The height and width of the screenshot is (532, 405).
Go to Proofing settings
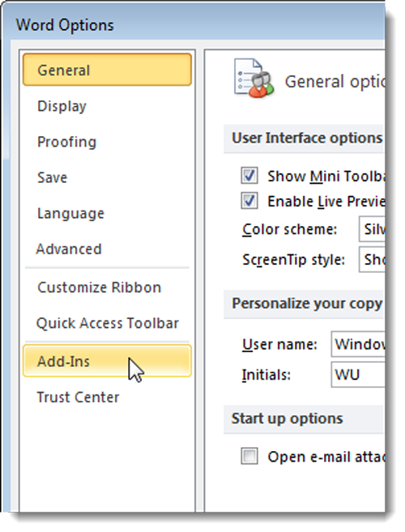point(107,142)
